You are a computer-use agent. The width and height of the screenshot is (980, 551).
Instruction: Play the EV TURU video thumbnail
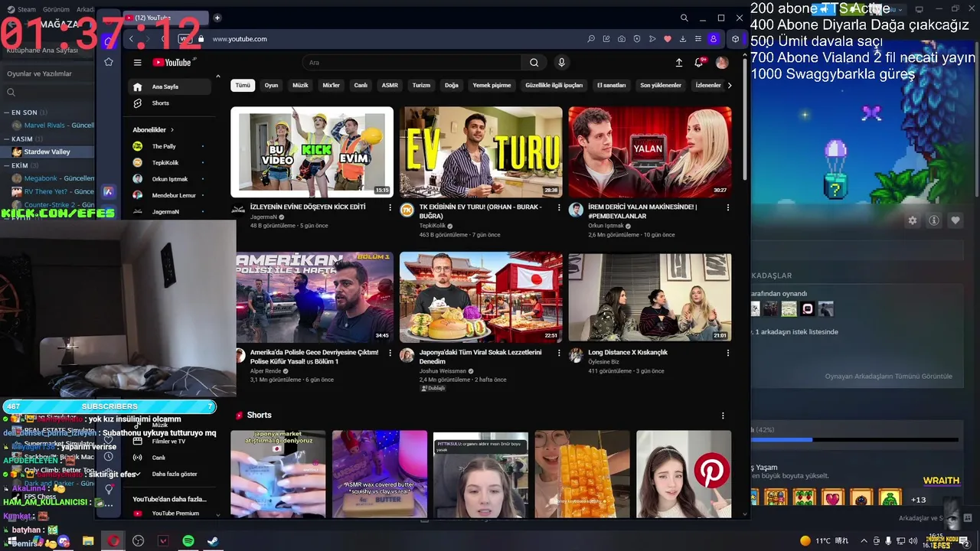[481, 152]
